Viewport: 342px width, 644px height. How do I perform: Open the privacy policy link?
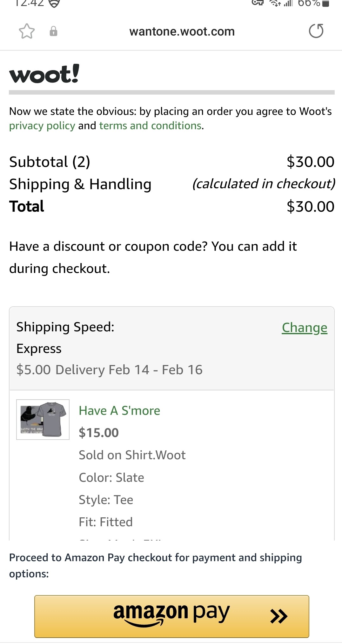tap(42, 126)
